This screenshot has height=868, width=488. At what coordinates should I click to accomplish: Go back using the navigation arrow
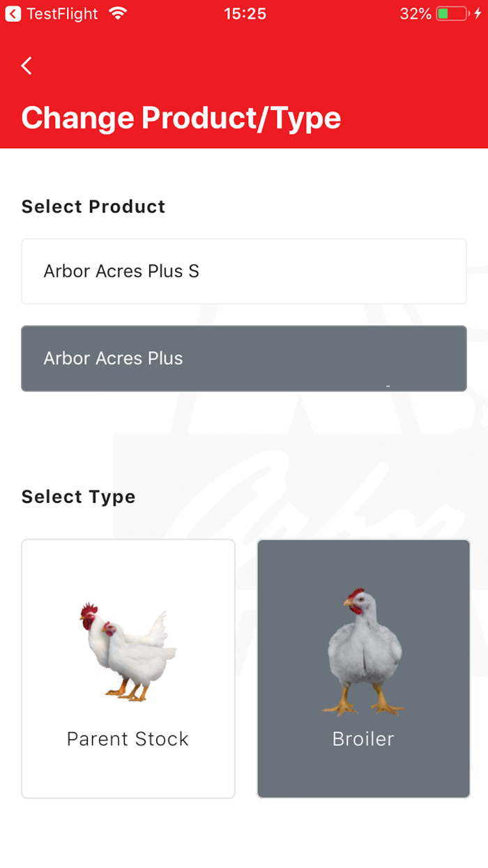[x=26, y=65]
